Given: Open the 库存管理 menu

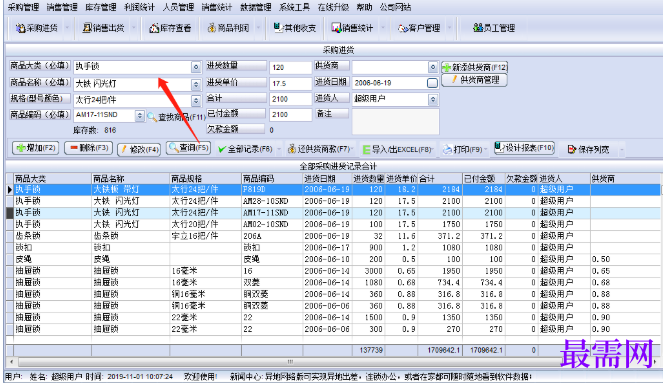Looking at the screenshot, I should (101, 7).
